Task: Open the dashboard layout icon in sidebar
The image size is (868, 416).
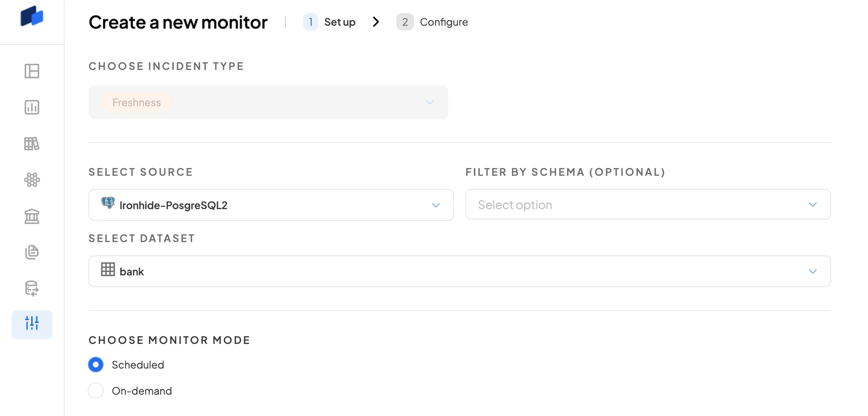Action: pos(32,71)
